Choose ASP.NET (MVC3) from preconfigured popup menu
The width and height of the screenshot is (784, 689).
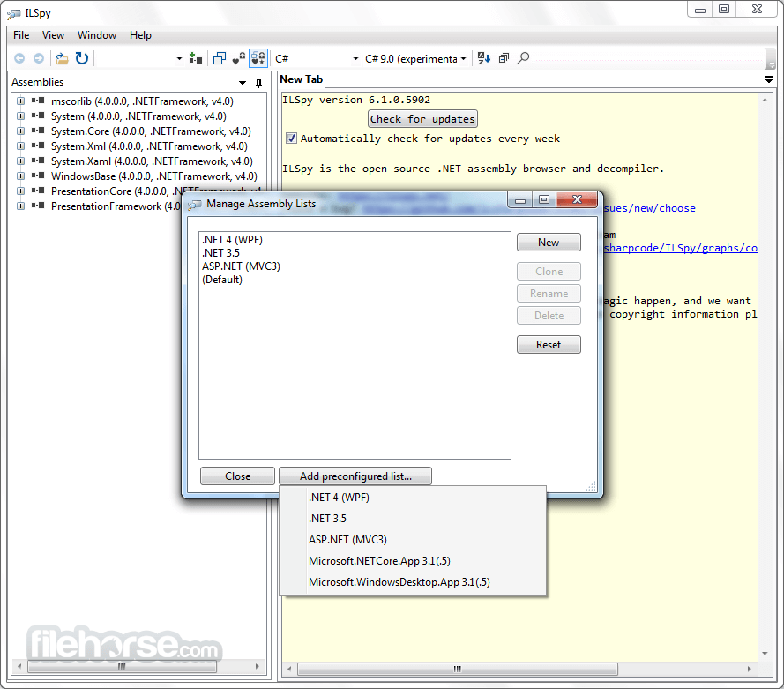(x=413, y=540)
